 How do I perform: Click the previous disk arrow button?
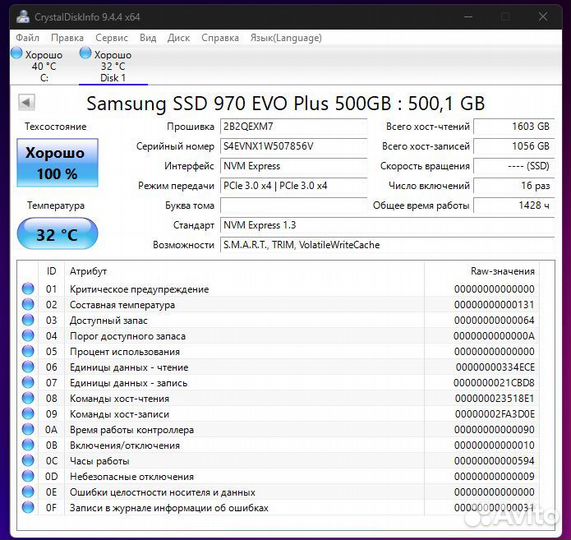(27, 103)
